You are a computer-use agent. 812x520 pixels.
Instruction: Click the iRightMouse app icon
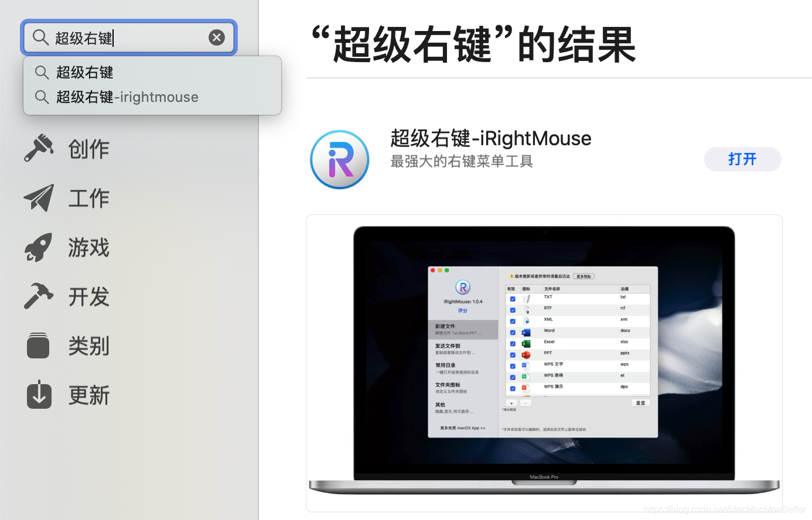click(340, 159)
